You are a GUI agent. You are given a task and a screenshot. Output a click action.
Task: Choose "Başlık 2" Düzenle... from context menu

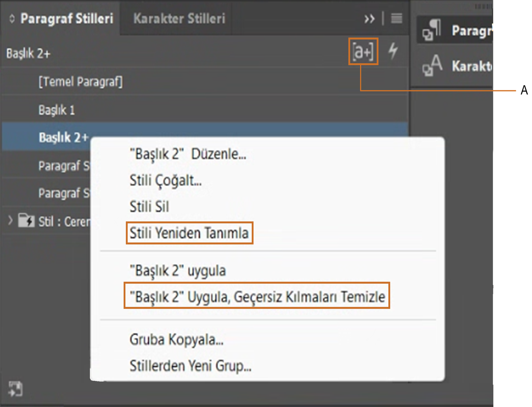click(x=188, y=154)
